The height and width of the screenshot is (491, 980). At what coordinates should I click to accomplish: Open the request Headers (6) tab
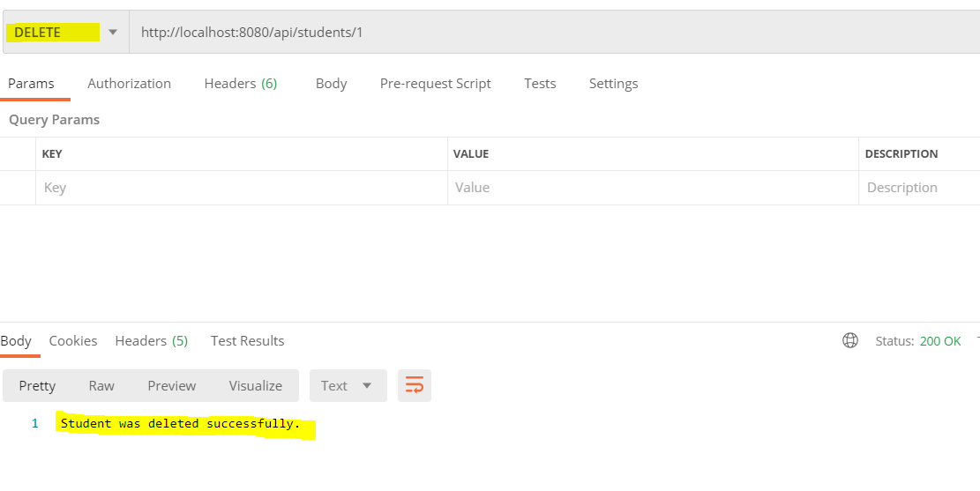tap(240, 84)
